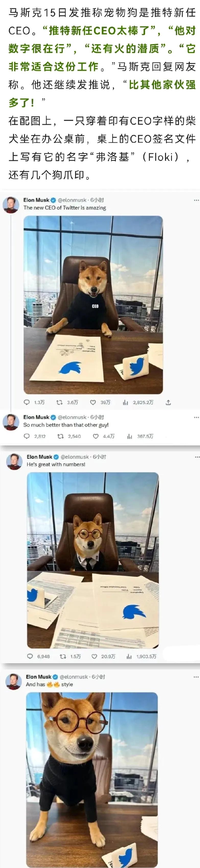Open more options on "And has style" tweet

pyautogui.click(x=196, y=677)
